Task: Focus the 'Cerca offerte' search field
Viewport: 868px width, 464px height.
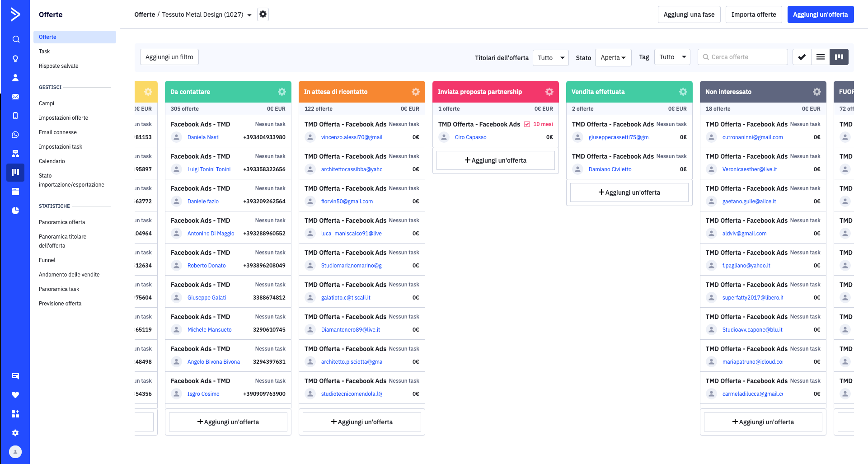Action: pyautogui.click(x=746, y=57)
